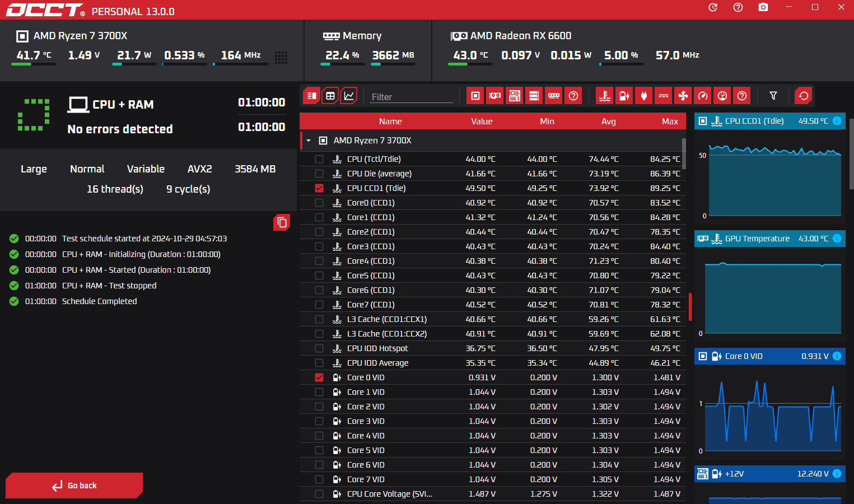This screenshot has height=504, width=854.
Task: Open info for +12V graph
Action: (x=837, y=474)
